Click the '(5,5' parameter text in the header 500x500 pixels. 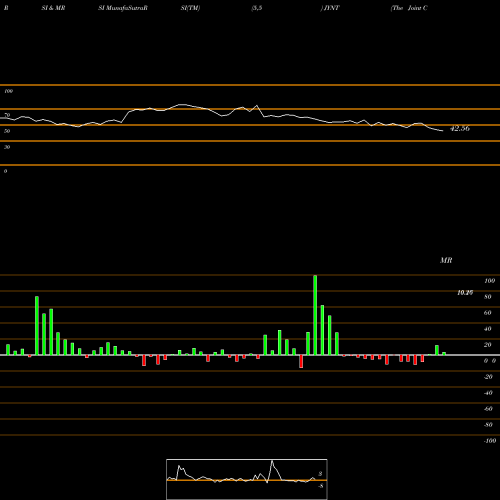(x=257, y=8)
